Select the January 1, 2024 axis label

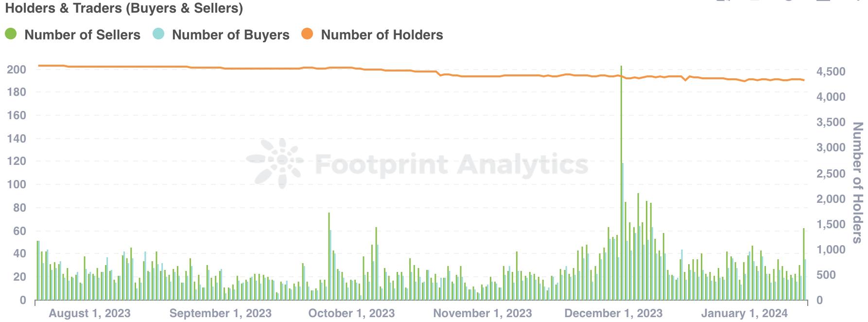click(x=744, y=313)
